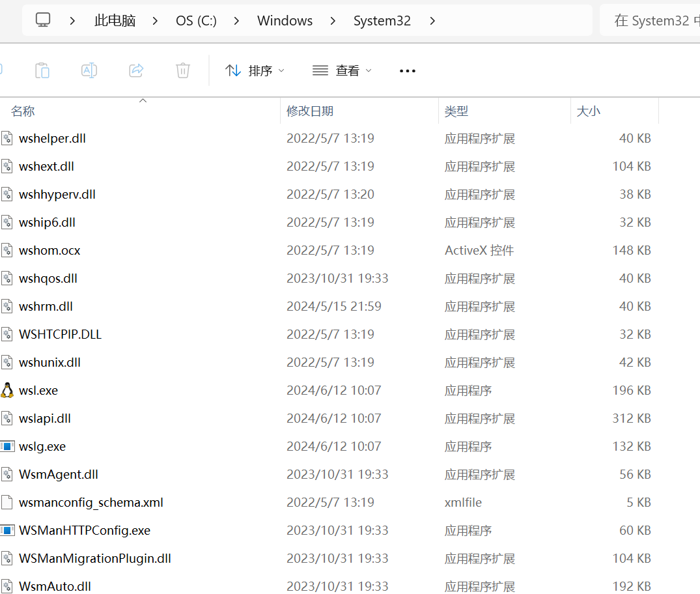This screenshot has width=700, height=594.
Task: Expand chevron after 此电脑 breadcrumb
Action: (155, 21)
